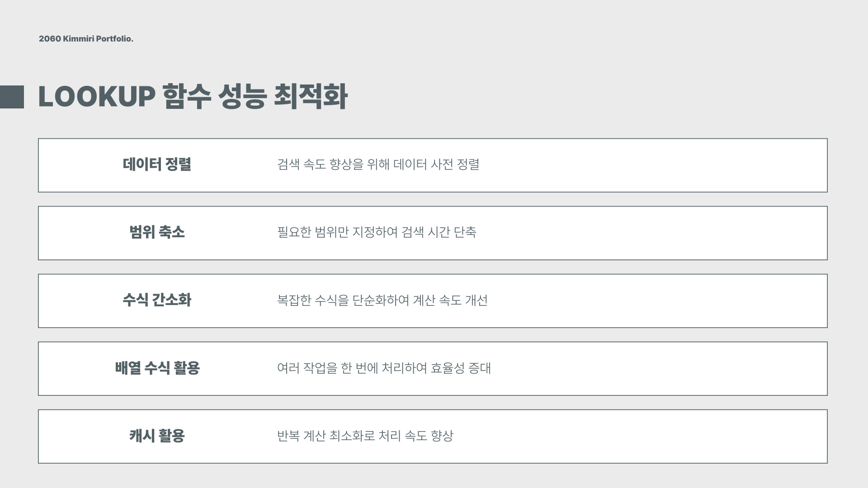868x488 pixels.
Task: Click empty area of the 범위 축소 box
Action: (x=656, y=233)
